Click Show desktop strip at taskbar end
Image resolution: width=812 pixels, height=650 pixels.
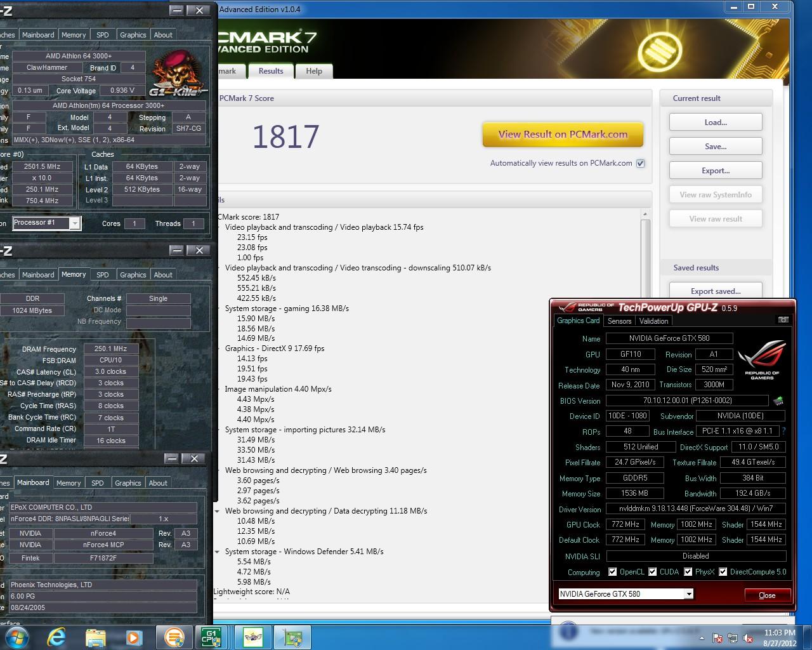tap(808, 637)
